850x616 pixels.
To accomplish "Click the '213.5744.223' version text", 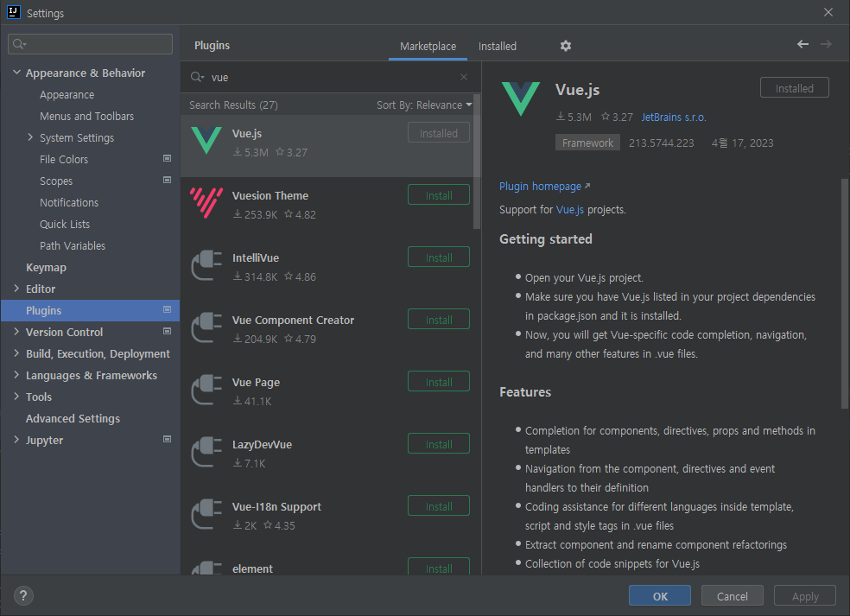I will (662, 143).
